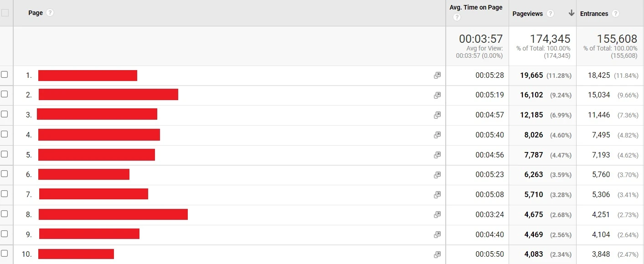The height and width of the screenshot is (264, 644).
Task: Toggle the select-all header checkbox
Action: tap(5, 13)
